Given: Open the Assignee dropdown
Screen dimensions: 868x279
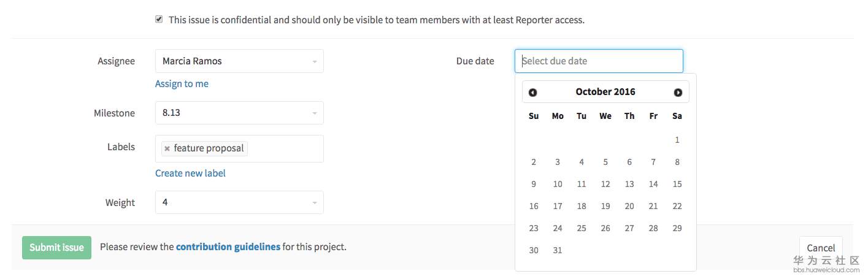Looking at the screenshot, I should [239, 61].
